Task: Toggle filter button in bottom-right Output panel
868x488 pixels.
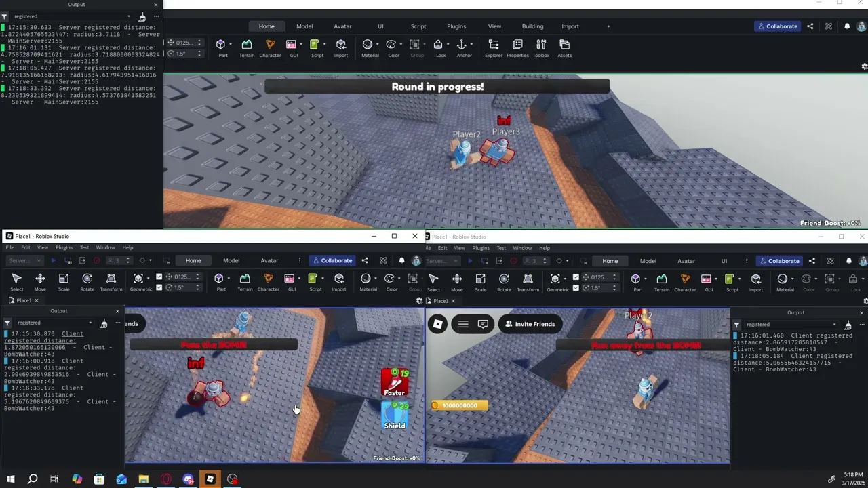Action: point(736,325)
